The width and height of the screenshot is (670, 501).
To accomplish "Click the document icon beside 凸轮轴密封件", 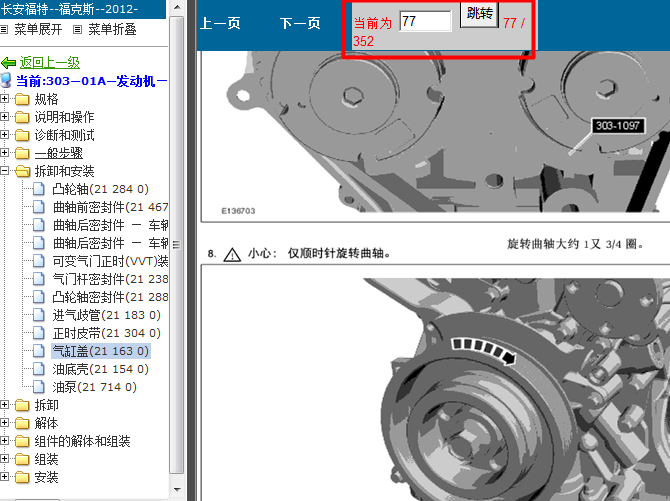I will point(39,297).
